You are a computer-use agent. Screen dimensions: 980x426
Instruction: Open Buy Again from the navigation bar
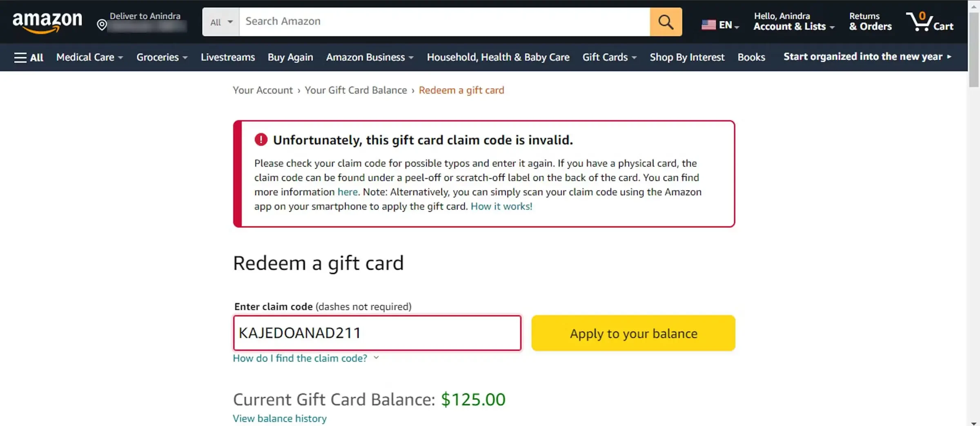point(290,58)
